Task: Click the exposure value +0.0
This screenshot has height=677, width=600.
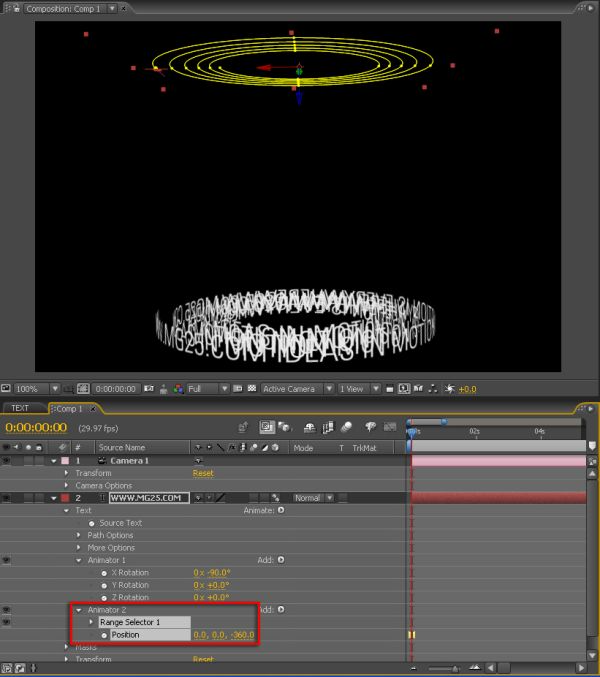Action: point(467,389)
